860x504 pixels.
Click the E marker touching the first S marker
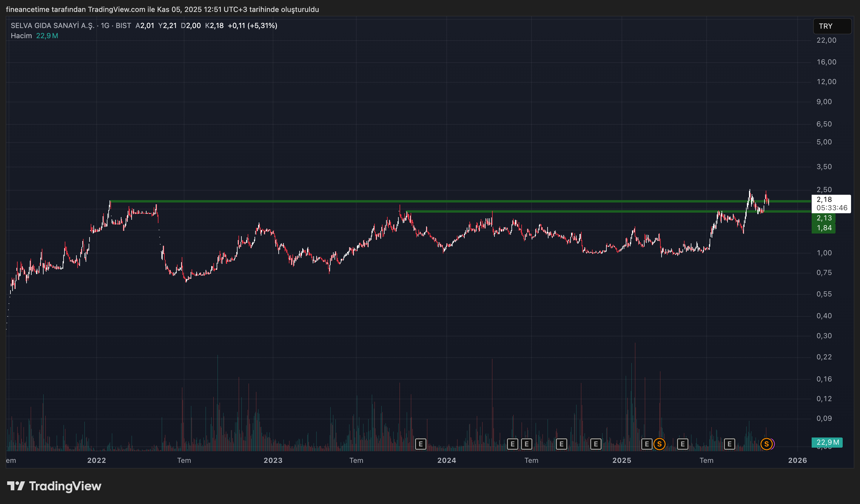pyautogui.click(x=646, y=444)
